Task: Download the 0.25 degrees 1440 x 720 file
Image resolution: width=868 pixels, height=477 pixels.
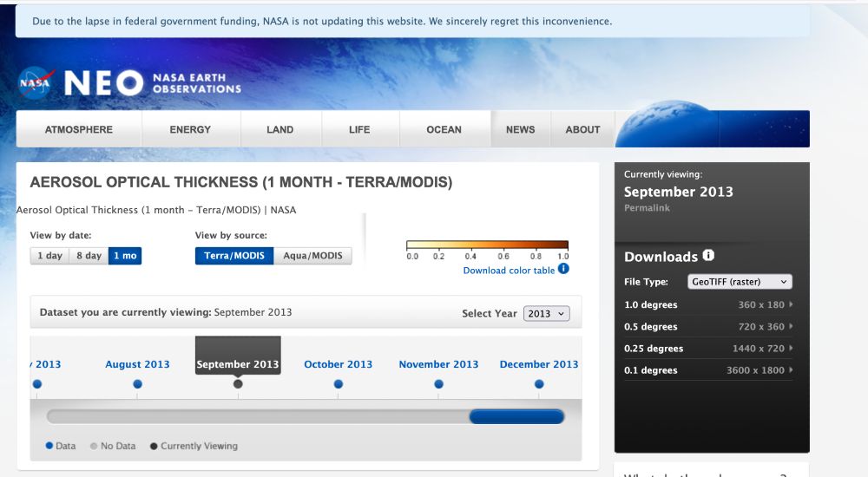Action: tap(708, 348)
